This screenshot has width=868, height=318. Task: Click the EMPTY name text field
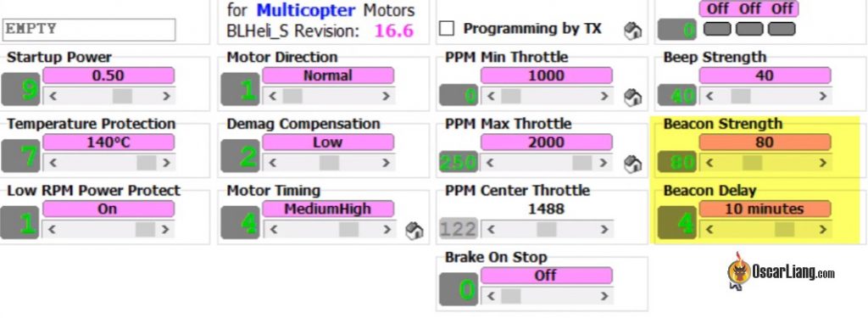pyautogui.click(x=89, y=30)
